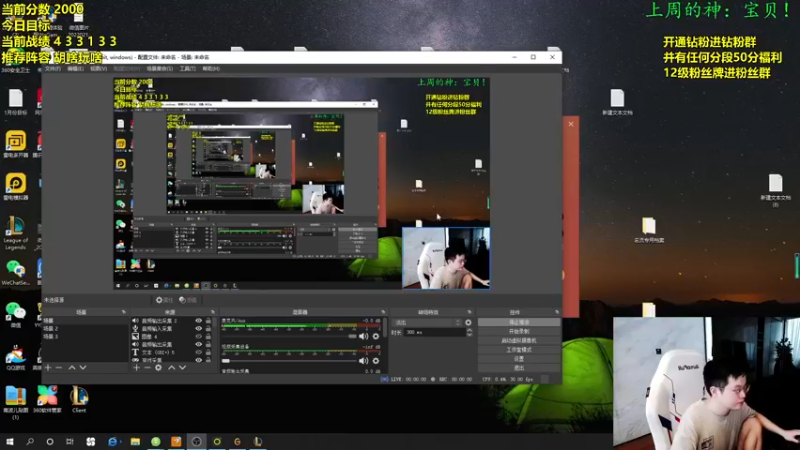Select 场景 3 in scenes list
The width and height of the screenshot is (800, 450).
coord(85,337)
